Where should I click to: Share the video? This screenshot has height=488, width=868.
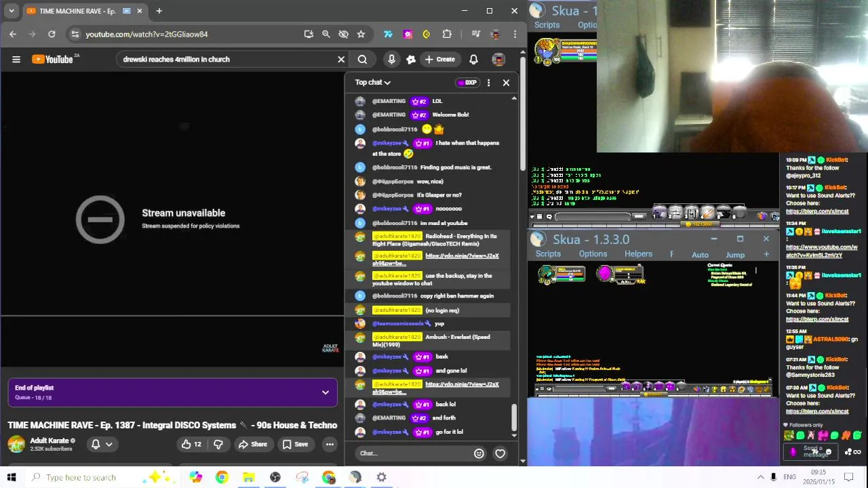(x=252, y=445)
